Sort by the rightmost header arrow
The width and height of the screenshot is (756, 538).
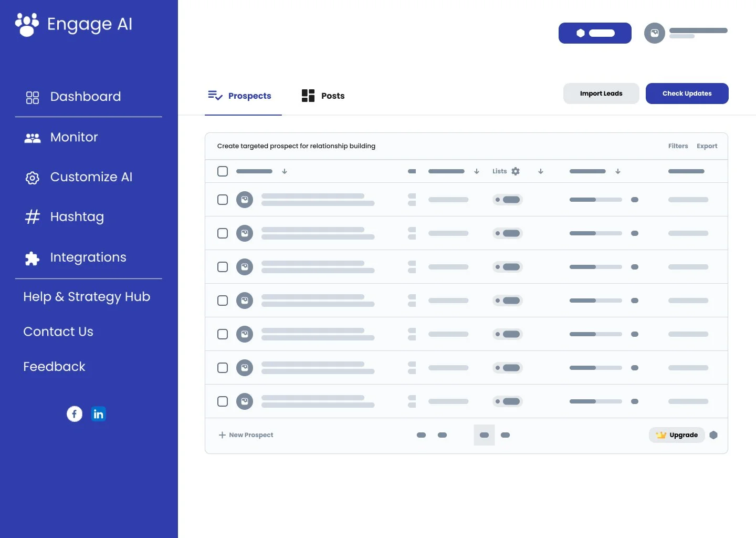click(x=618, y=171)
